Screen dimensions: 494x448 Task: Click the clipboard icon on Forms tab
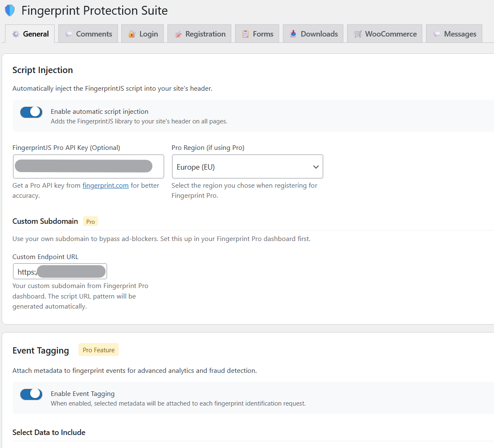click(x=246, y=34)
